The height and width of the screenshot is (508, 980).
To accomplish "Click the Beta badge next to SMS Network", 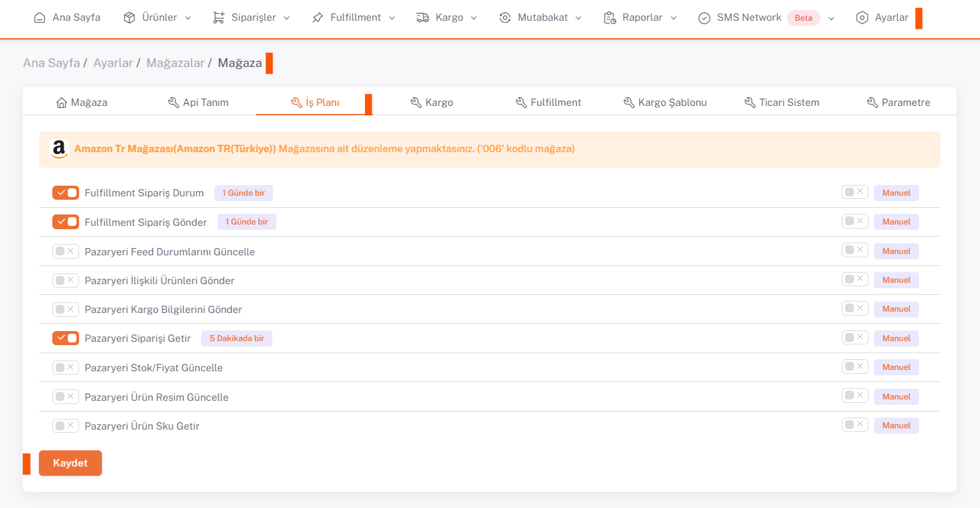I will pyautogui.click(x=804, y=18).
